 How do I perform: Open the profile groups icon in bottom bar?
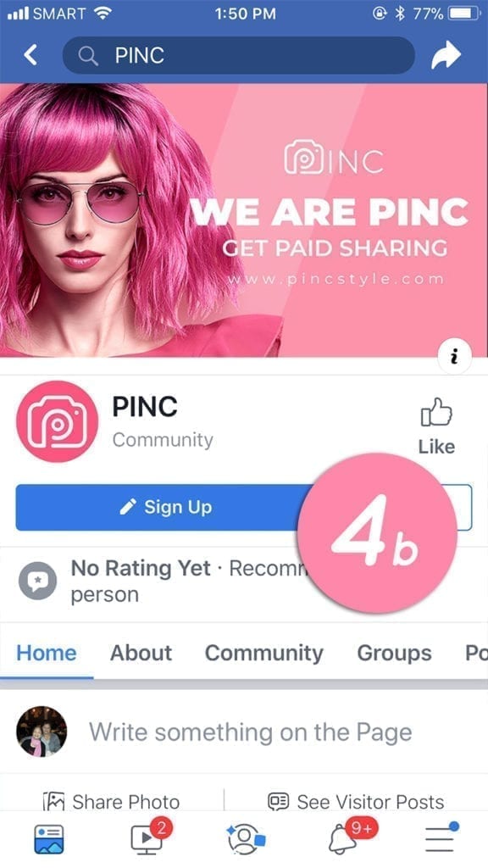tap(245, 838)
